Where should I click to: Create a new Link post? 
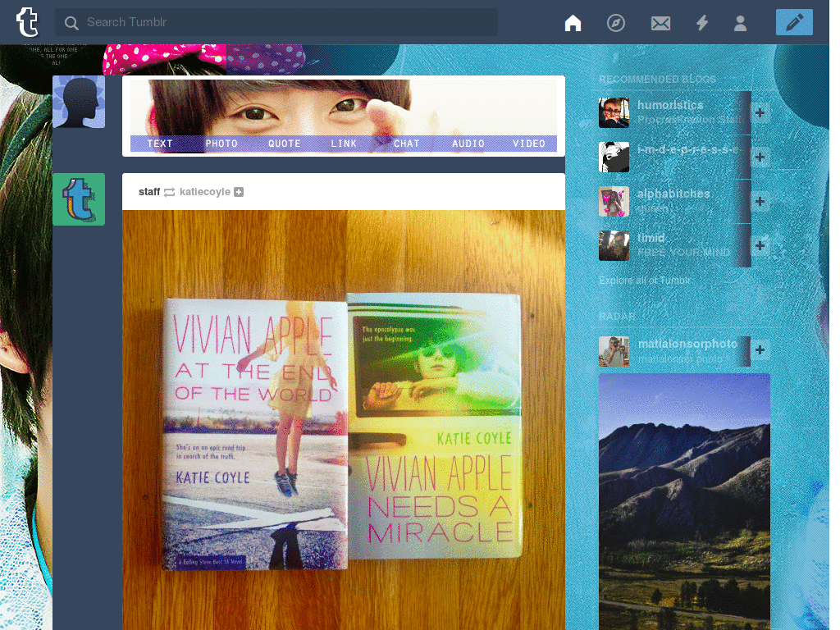(344, 144)
